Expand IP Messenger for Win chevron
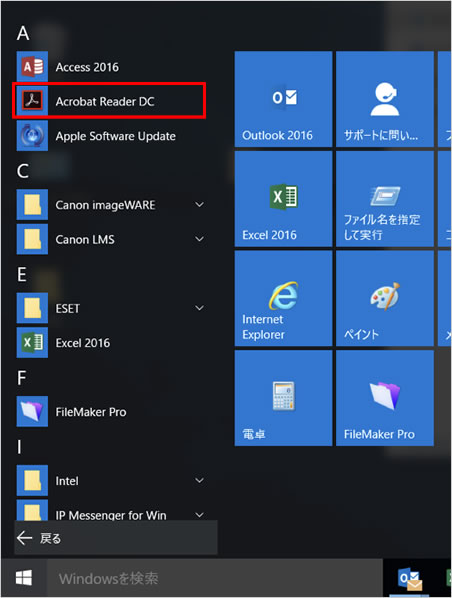 click(199, 515)
